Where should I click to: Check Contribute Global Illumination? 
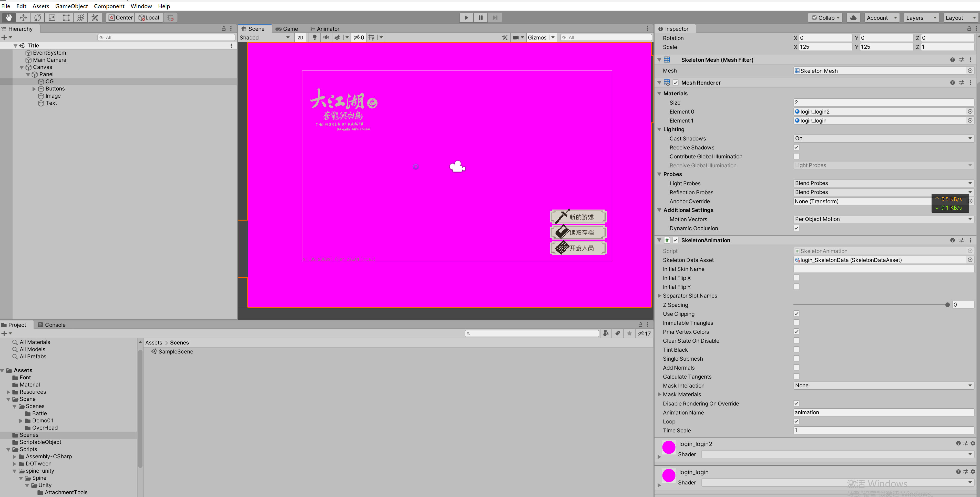pos(796,156)
